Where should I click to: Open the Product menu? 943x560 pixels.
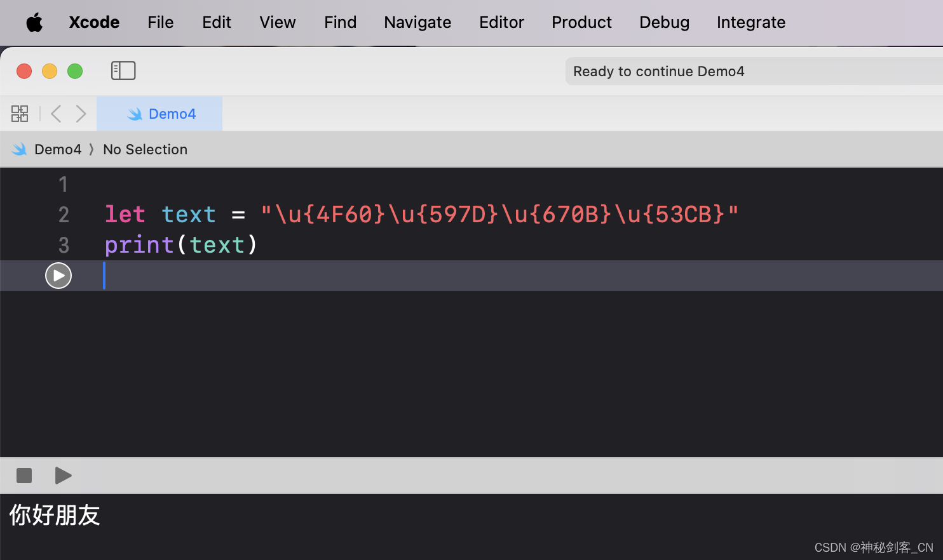coord(581,22)
